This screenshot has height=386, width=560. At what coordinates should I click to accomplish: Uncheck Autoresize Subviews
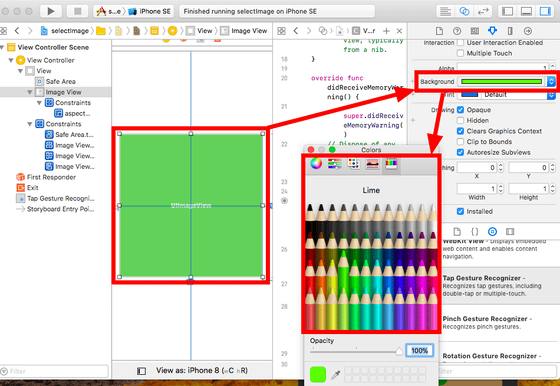pyautogui.click(x=460, y=152)
